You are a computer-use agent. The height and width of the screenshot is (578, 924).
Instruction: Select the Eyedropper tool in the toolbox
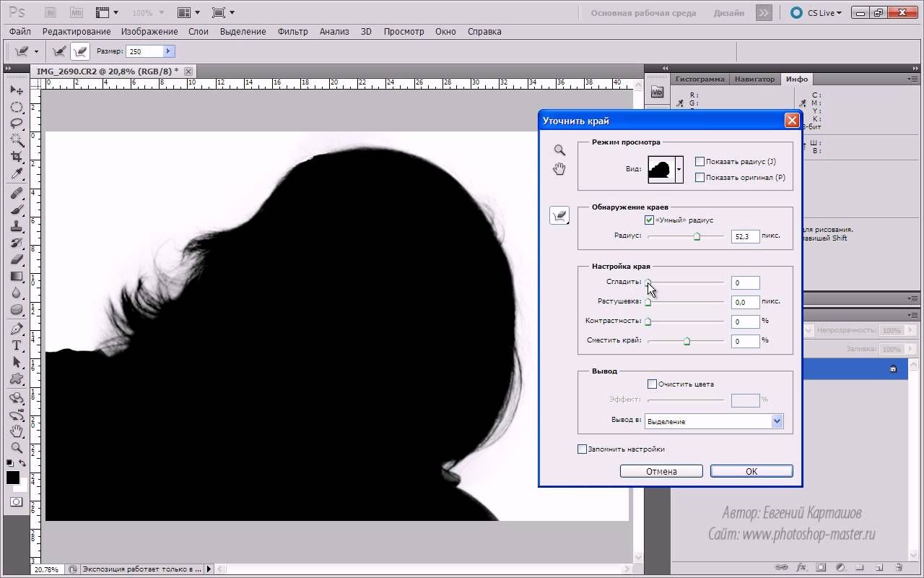click(x=16, y=174)
